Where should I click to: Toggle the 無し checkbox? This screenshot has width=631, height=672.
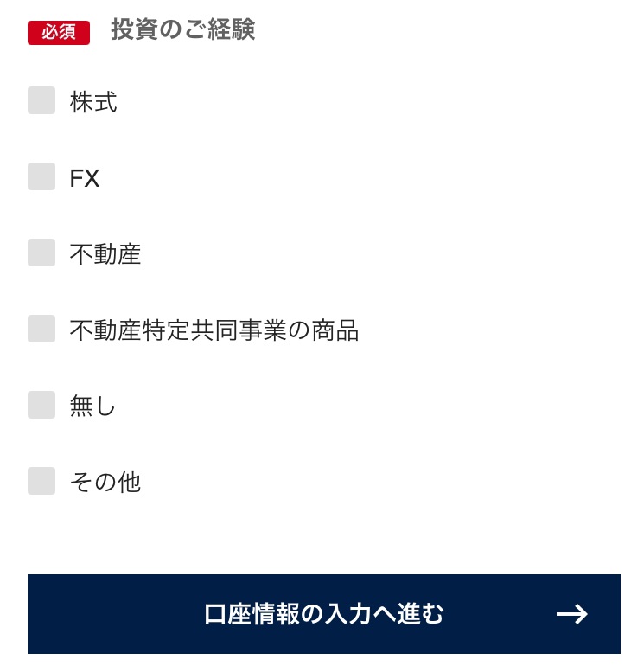[x=41, y=405]
